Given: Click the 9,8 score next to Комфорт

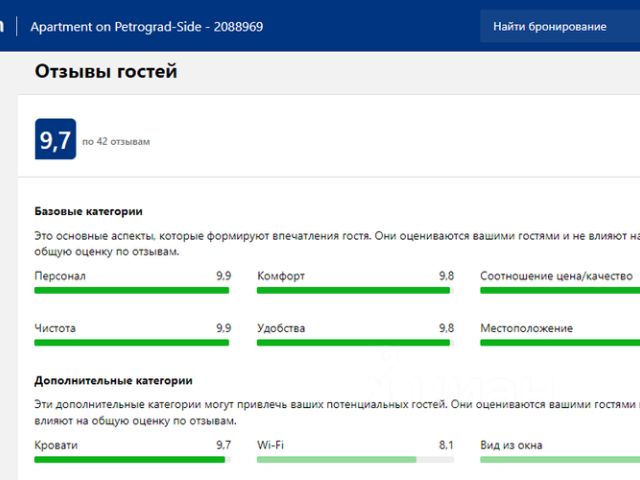Looking at the screenshot, I should [x=446, y=276].
